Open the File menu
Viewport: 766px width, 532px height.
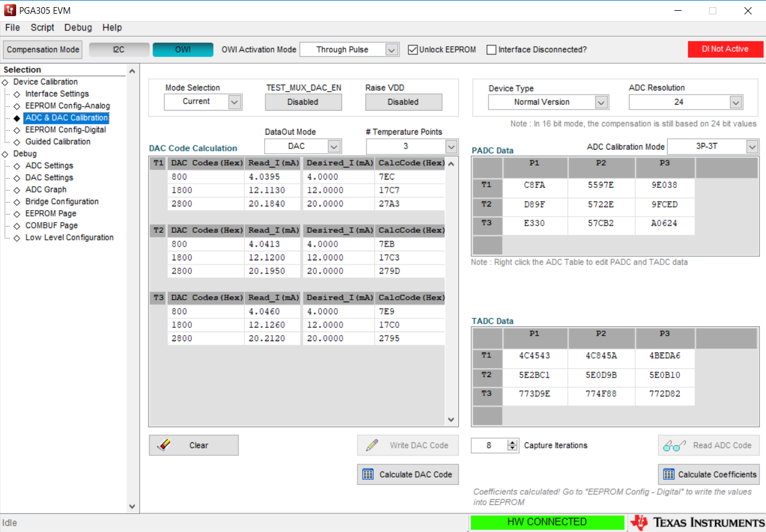pyautogui.click(x=13, y=28)
